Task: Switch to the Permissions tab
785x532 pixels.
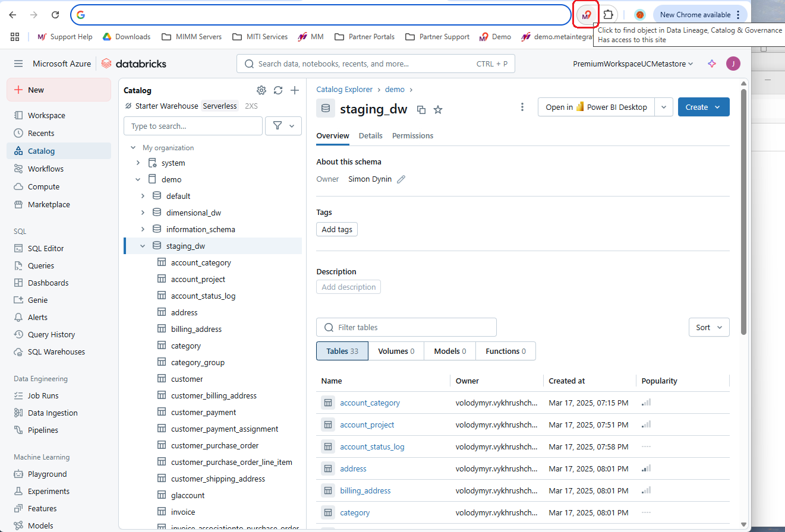Action: pyautogui.click(x=412, y=136)
